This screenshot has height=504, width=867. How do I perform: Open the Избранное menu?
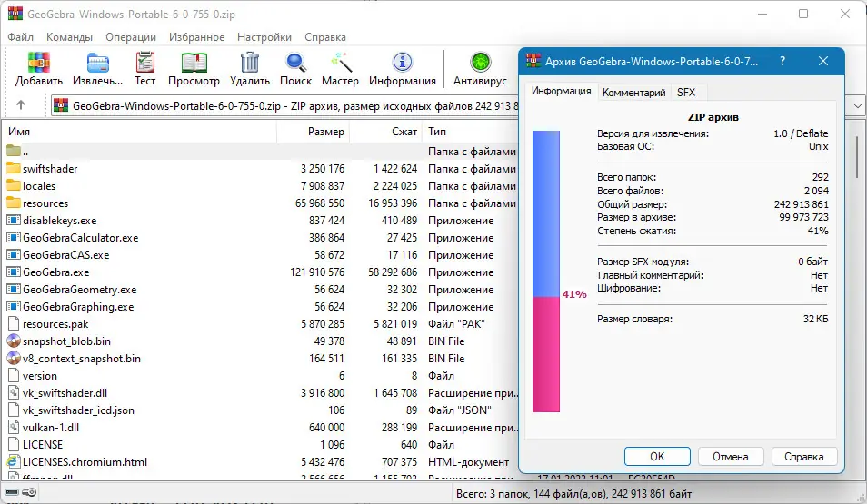pyautogui.click(x=197, y=37)
